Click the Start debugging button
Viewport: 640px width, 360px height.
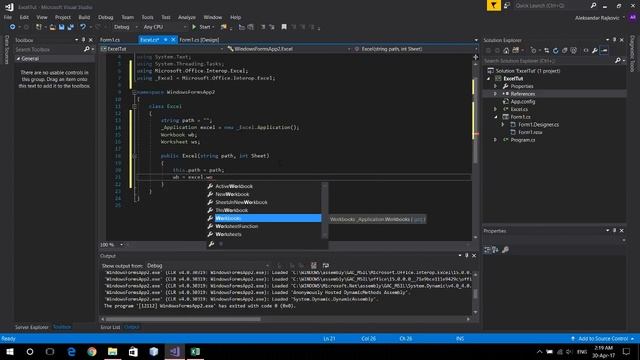coord(202,27)
